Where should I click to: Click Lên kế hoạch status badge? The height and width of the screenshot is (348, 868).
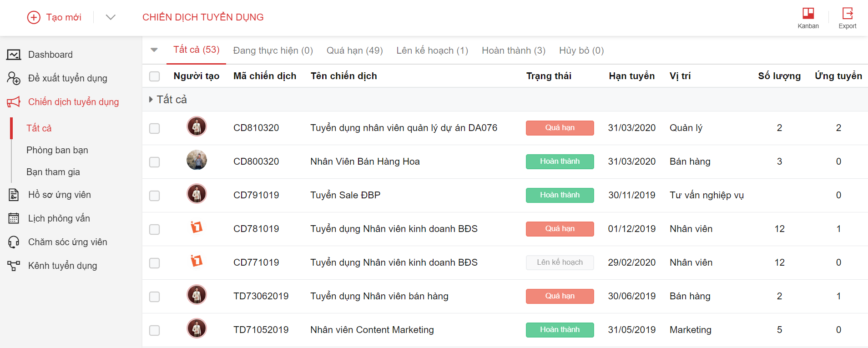pyautogui.click(x=560, y=262)
